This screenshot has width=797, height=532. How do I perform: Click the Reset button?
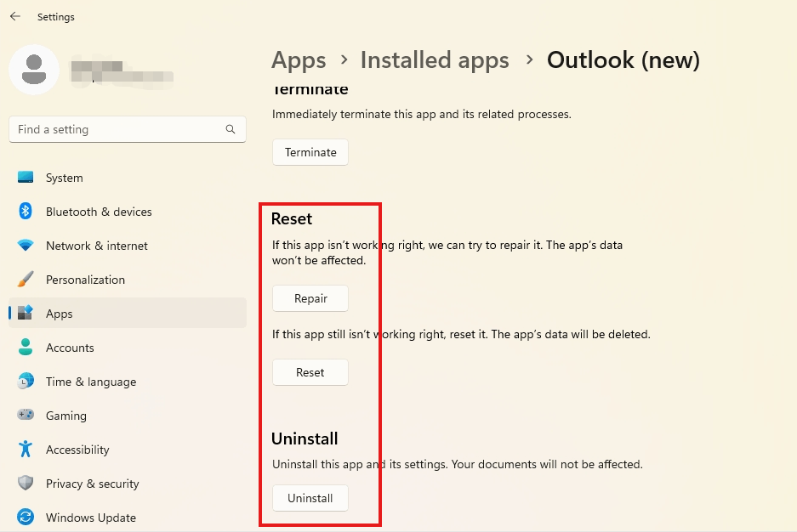pyautogui.click(x=310, y=372)
